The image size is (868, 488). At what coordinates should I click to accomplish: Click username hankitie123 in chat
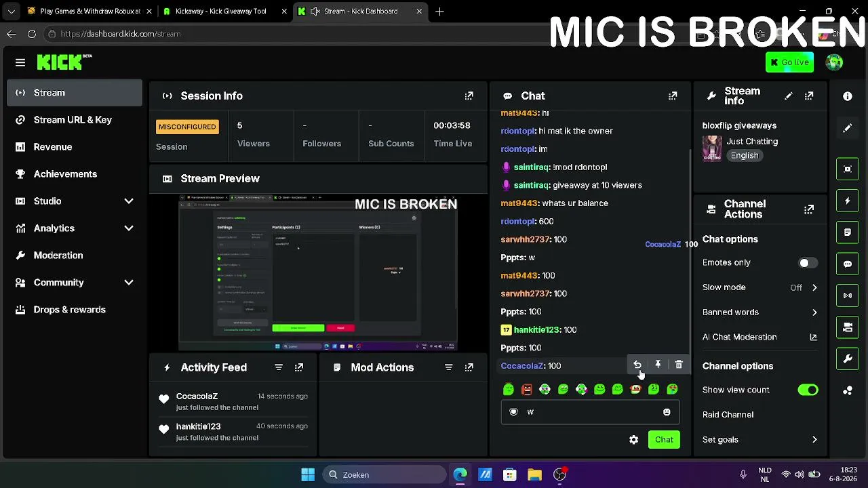(536, 330)
